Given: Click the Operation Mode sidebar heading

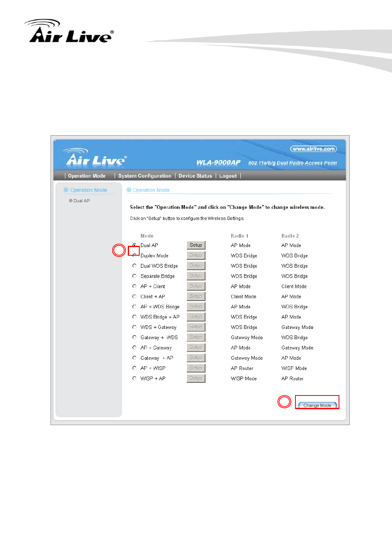Looking at the screenshot, I should pyautogui.click(x=88, y=190).
